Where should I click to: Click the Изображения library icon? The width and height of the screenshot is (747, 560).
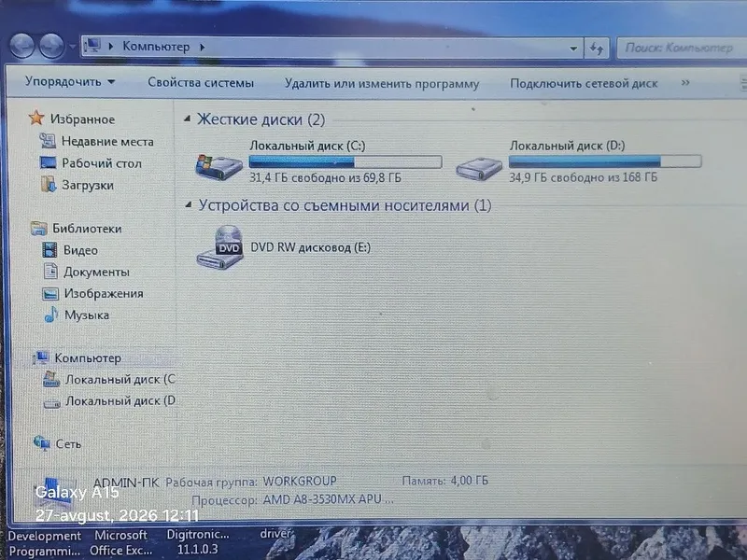(x=50, y=293)
